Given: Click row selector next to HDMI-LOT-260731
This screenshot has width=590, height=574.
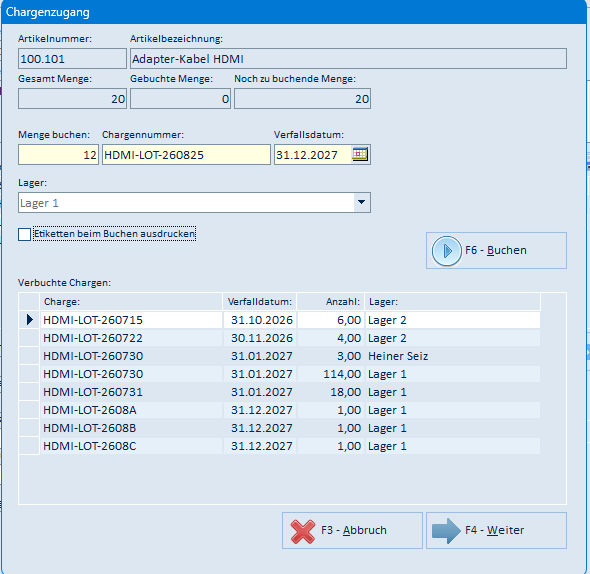Looking at the screenshot, I should point(29,392).
